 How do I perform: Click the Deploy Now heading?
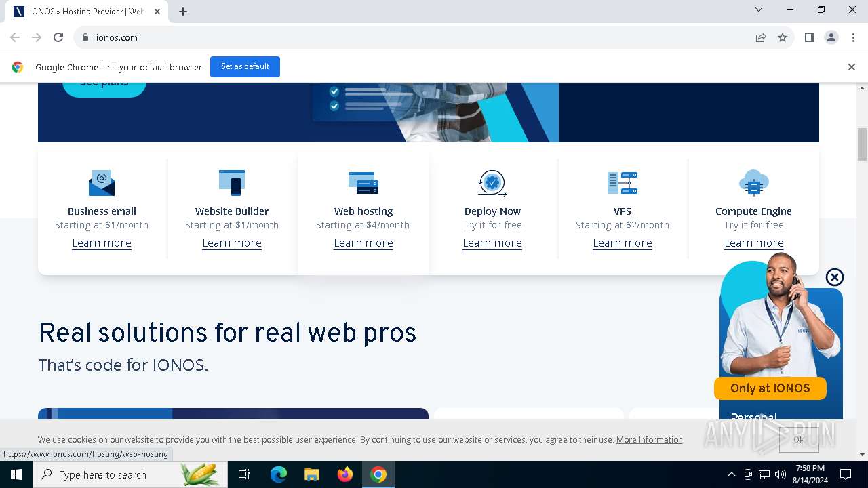(492, 211)
